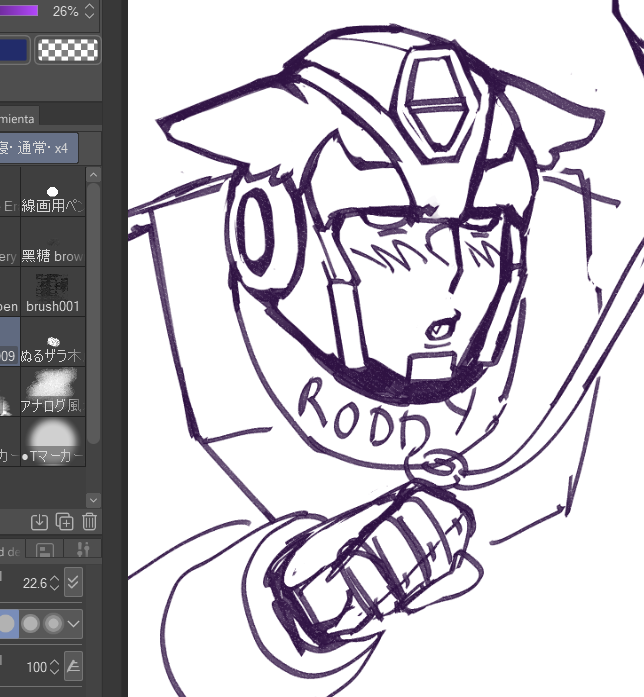Duplicate the current sub tool

64,521
